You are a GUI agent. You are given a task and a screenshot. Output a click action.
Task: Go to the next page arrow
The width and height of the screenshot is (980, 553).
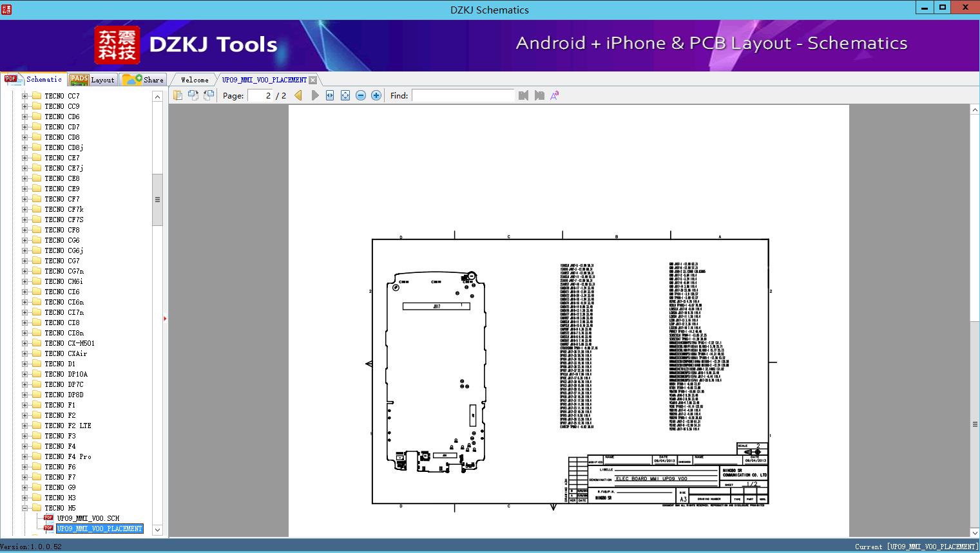tap(315, 95)
